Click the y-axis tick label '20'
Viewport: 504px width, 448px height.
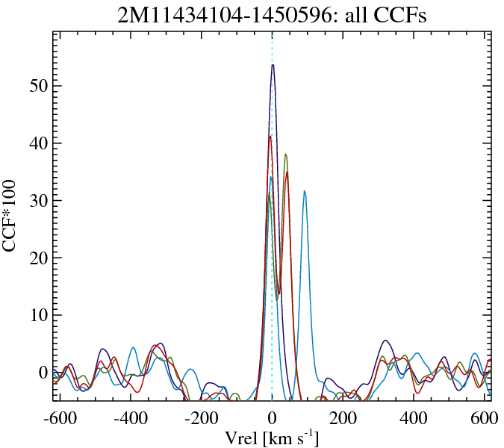37,258
